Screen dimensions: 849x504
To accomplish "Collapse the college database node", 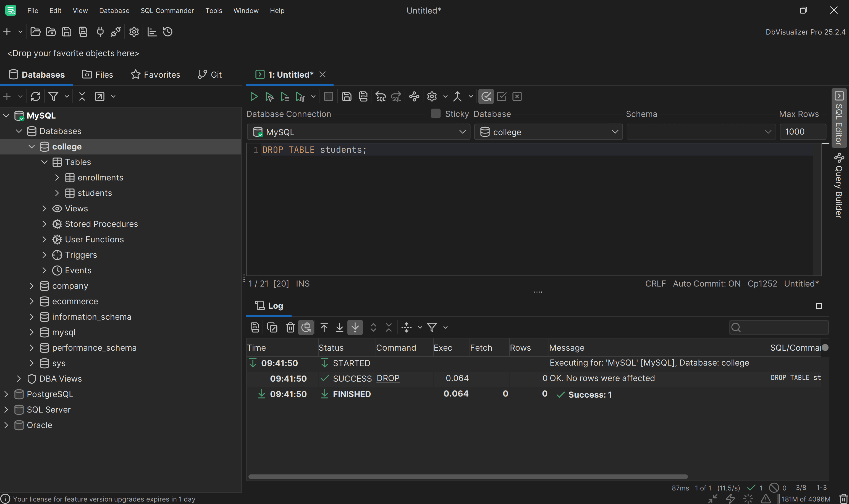I will pos(32,146).
